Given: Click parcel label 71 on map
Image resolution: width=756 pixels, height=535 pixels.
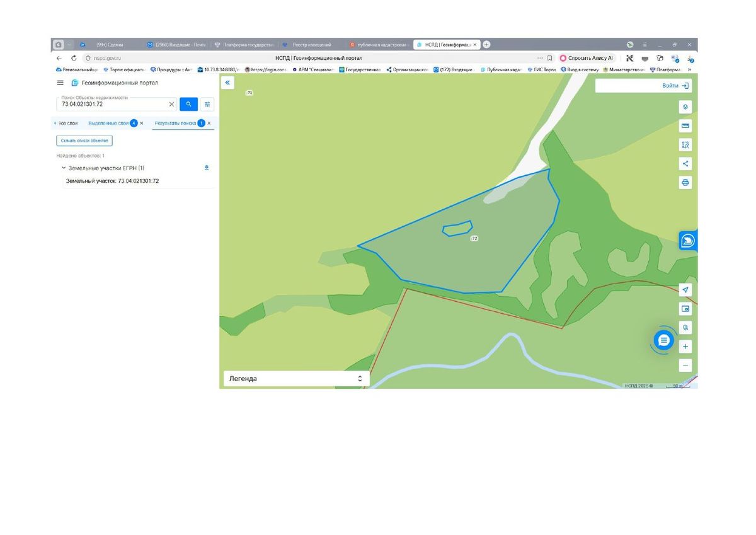Looking at the screenshot, I should 249,93.
